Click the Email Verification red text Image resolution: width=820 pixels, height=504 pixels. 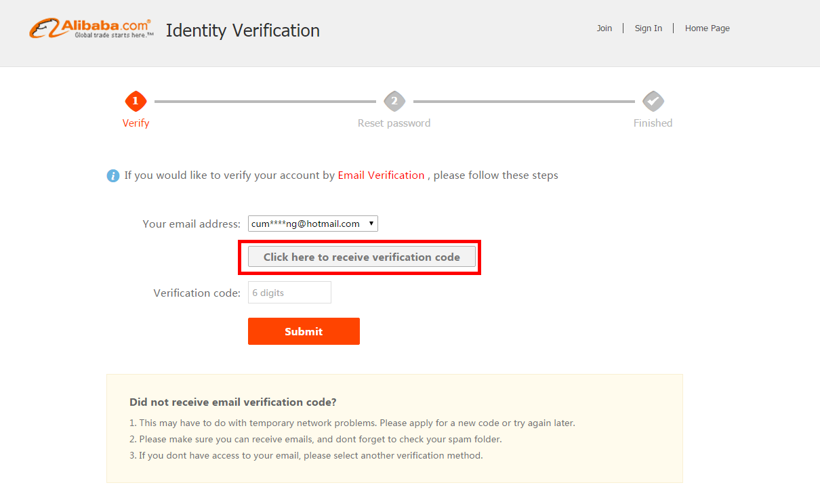(381, 175)
